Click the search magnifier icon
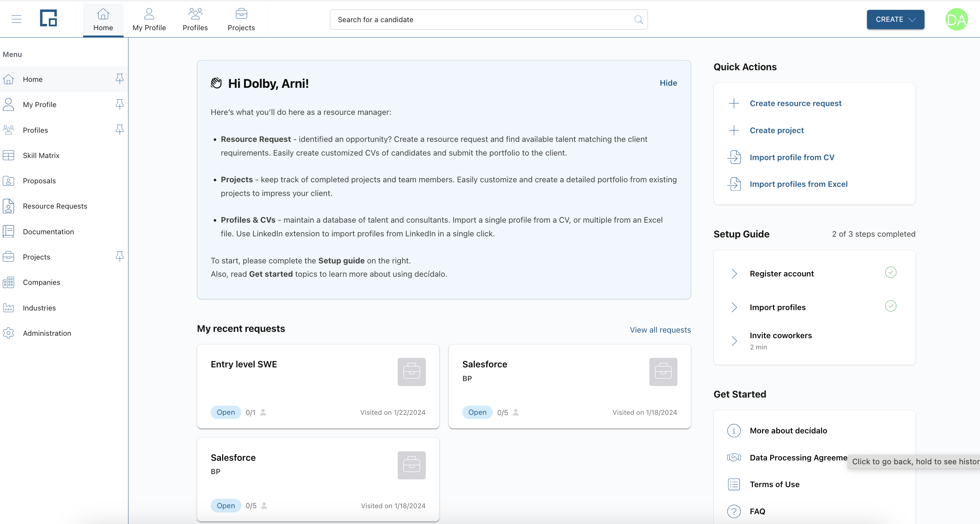 coord(638,19)
